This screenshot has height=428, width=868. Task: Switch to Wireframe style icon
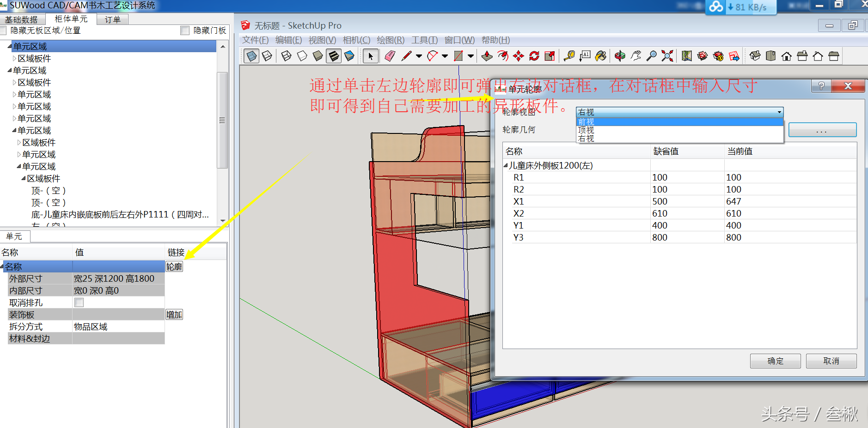click(287, 56)
